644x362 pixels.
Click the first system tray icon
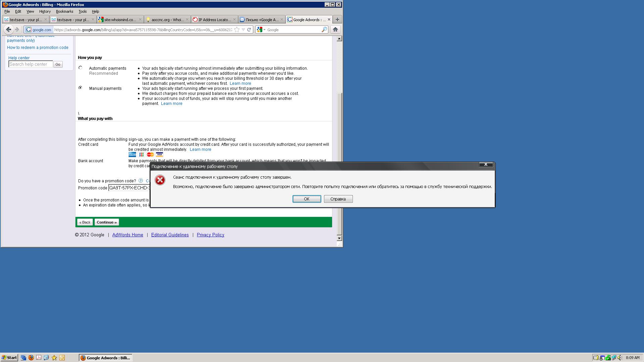[x=596, y=358]
